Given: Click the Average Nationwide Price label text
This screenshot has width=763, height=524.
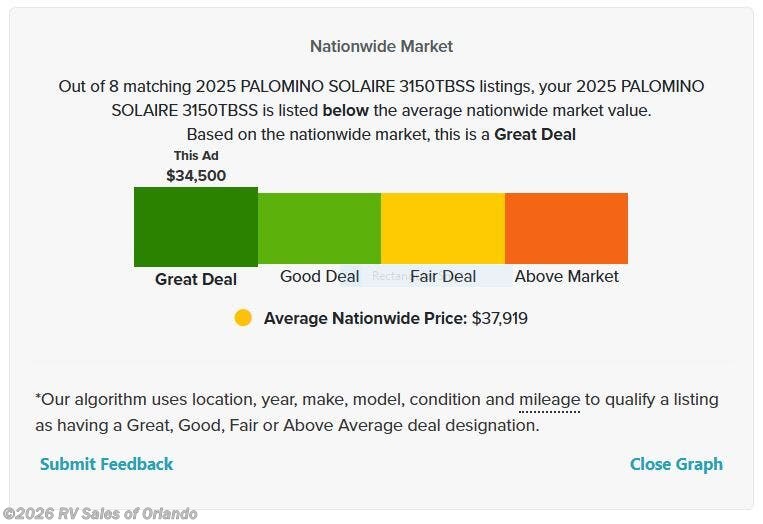Looking at the screenshot, I should tap(365, 318).
